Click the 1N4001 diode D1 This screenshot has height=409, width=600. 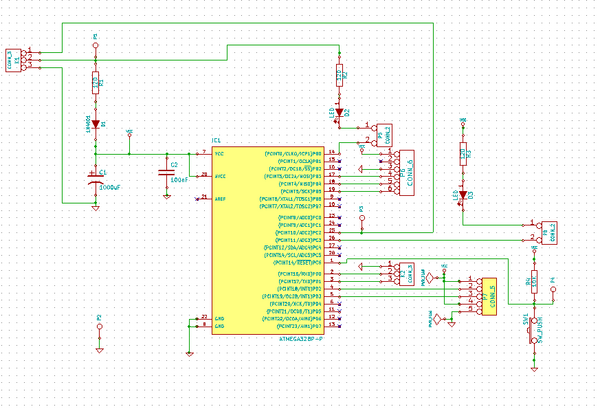96,128
